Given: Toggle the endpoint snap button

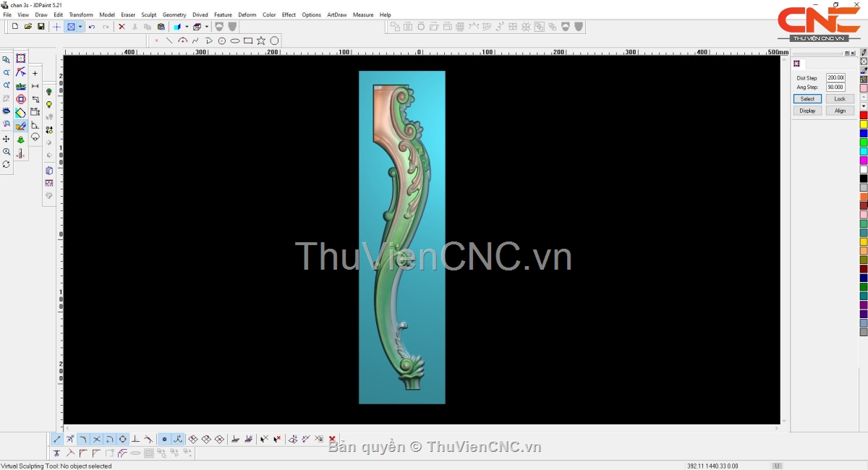Looking at the screenshot, I should point(57,440).
